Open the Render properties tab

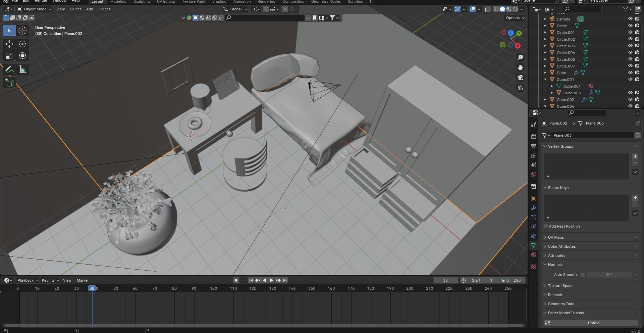534,137
